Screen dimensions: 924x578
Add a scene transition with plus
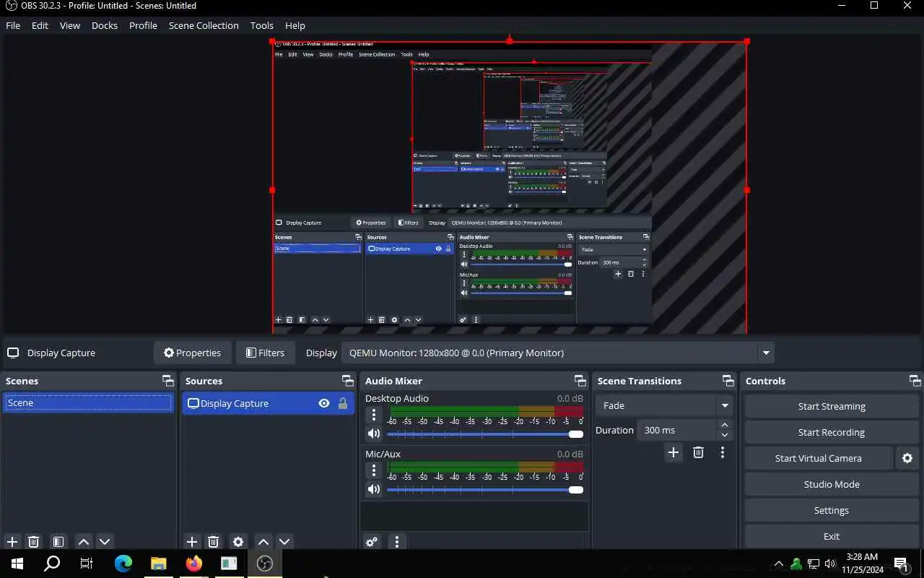click(x=674, y=452)
